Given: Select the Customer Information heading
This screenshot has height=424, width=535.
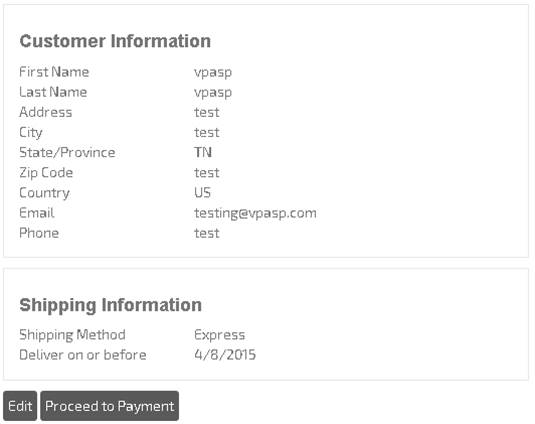Looking at the screenshot, I should (115, 41).
